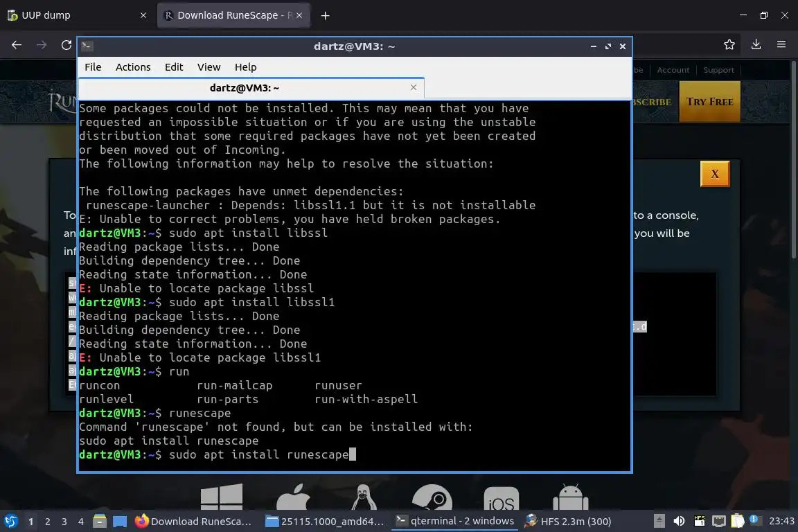The width and height of the screenshot is (798, 532).
Task: Open the file manager launcher in taskbar
Action: 100,522
